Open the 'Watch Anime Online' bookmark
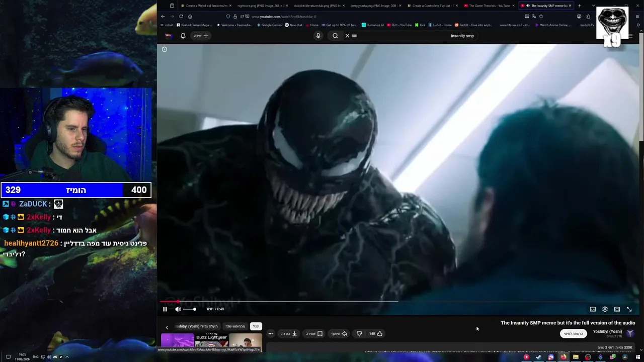 (553, 25)
